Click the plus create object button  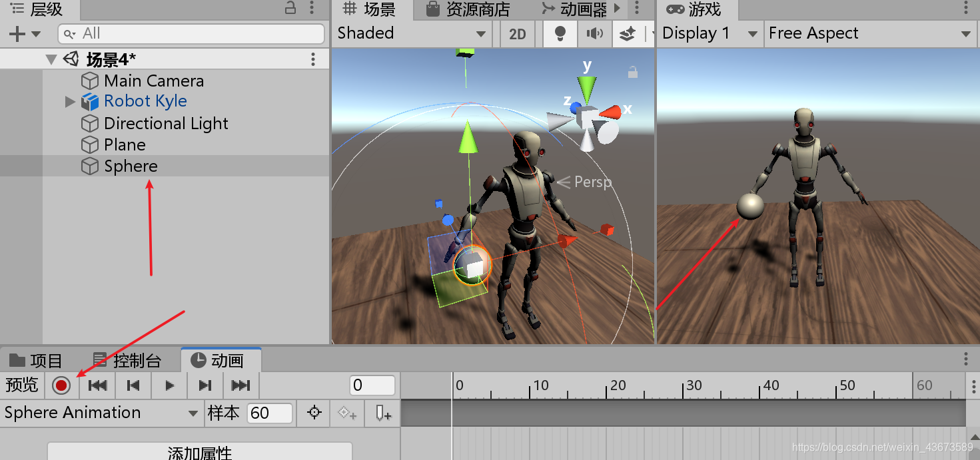pos(25,33)
